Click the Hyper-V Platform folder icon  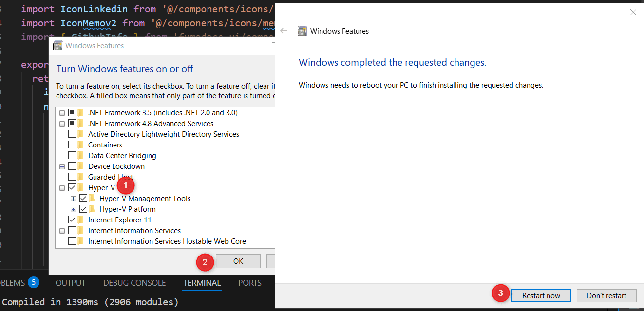pos(92,209)
